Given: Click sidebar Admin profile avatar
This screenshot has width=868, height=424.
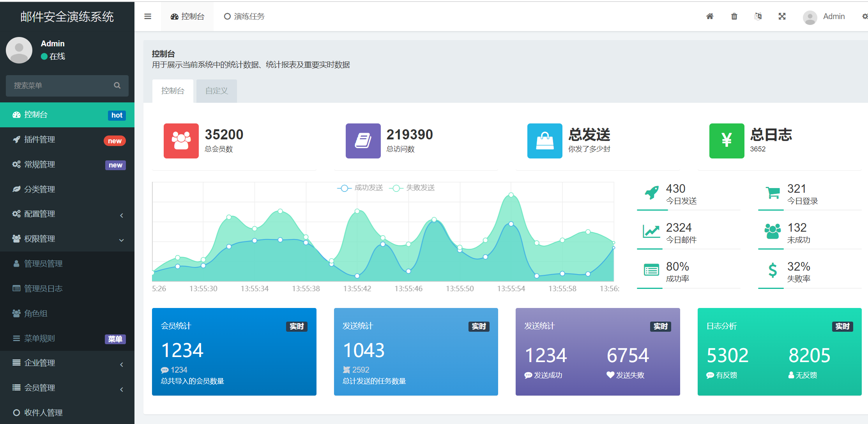Looking at the screenshot, I should click(19, 50).
